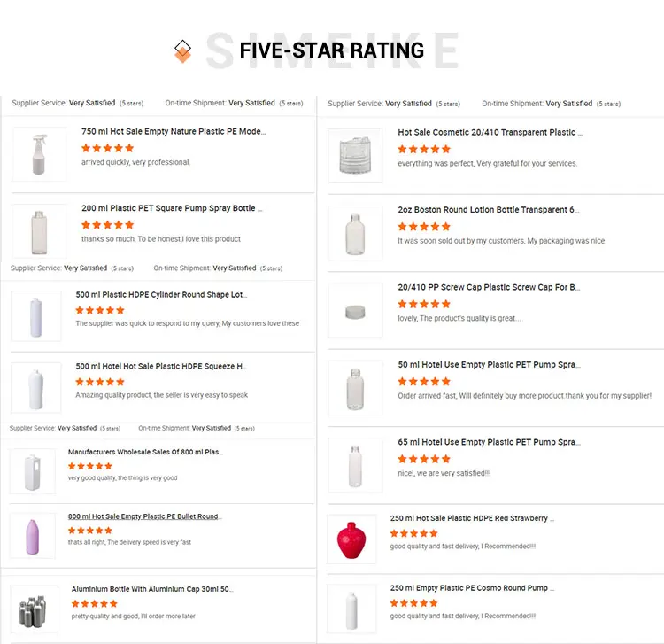Screen dimensions: 664x644
Task: Click the stars under 65 ml Hotel Use bottle
Action: [424, 459]
